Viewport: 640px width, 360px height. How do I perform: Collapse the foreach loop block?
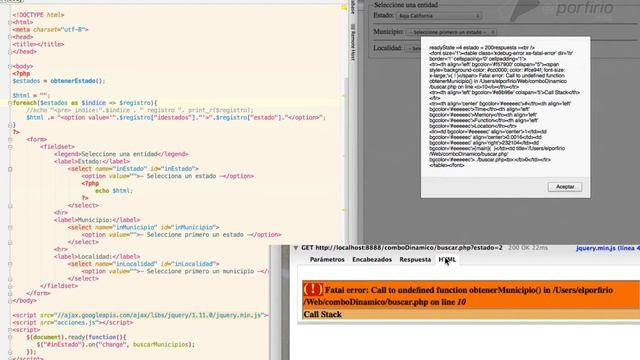[10, 103]
